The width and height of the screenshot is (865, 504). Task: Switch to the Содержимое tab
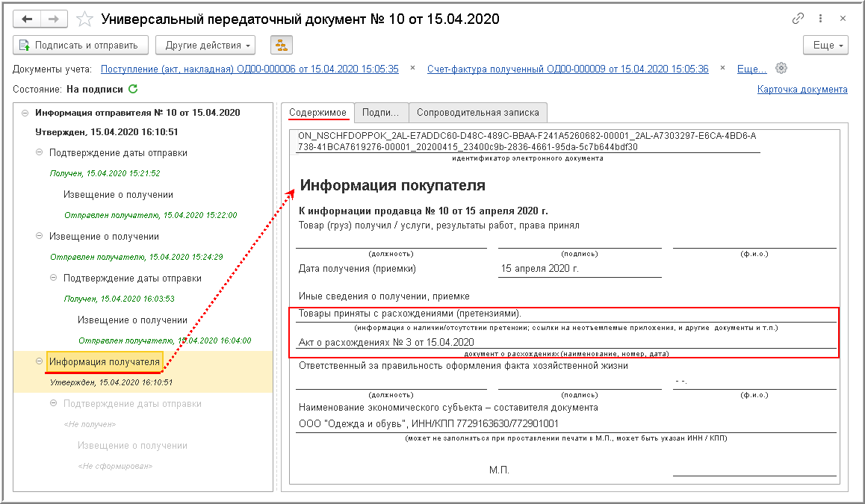[x=317, y=113]
